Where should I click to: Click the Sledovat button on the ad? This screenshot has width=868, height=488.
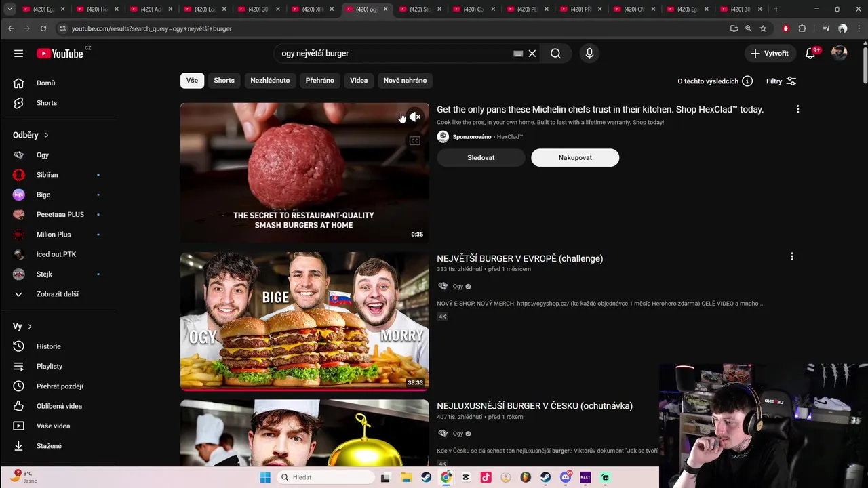(481, 158)
